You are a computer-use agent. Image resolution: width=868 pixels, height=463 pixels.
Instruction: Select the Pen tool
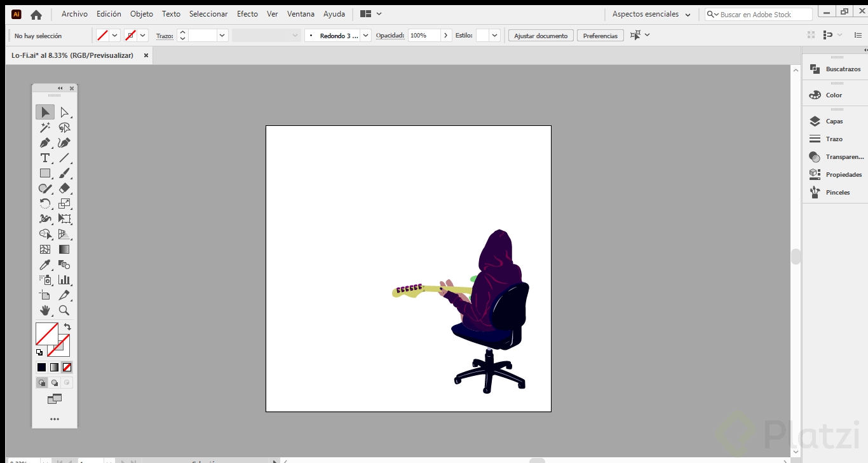tap(44, 142)
